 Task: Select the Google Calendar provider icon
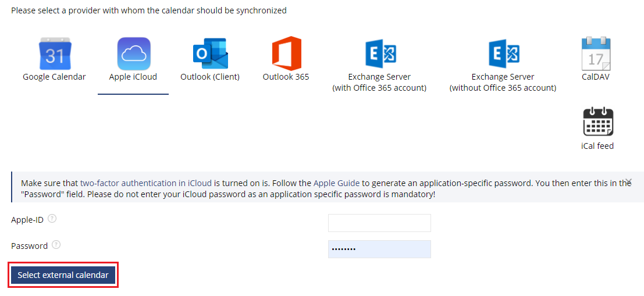[x=54, y=54]
